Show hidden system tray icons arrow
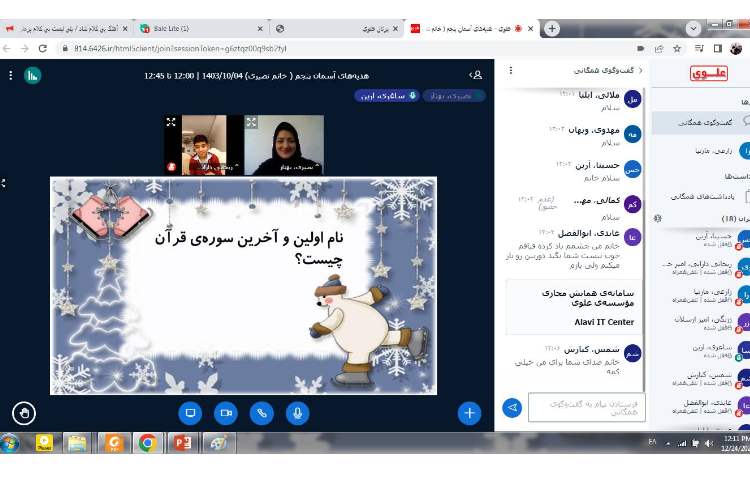The width and height of the screenshot is (750, 480). [x=667, y=444]
